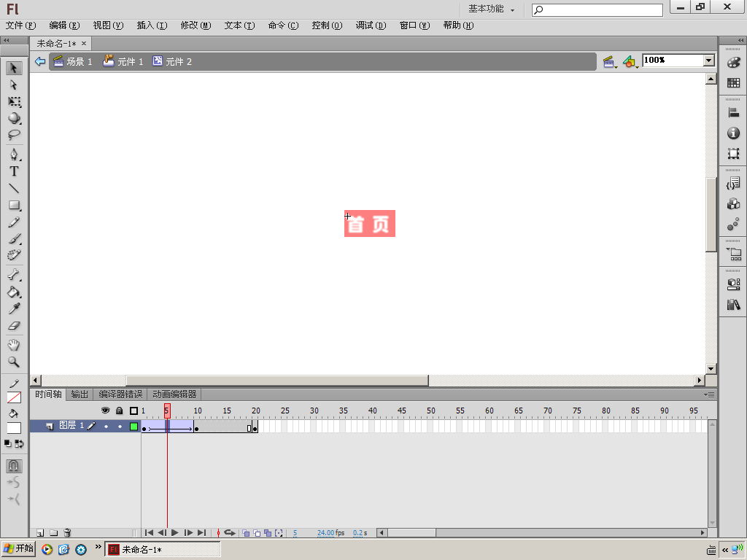Screen dimensions: 747x560
Task: Open the Info panel icon
Action: 733,133
